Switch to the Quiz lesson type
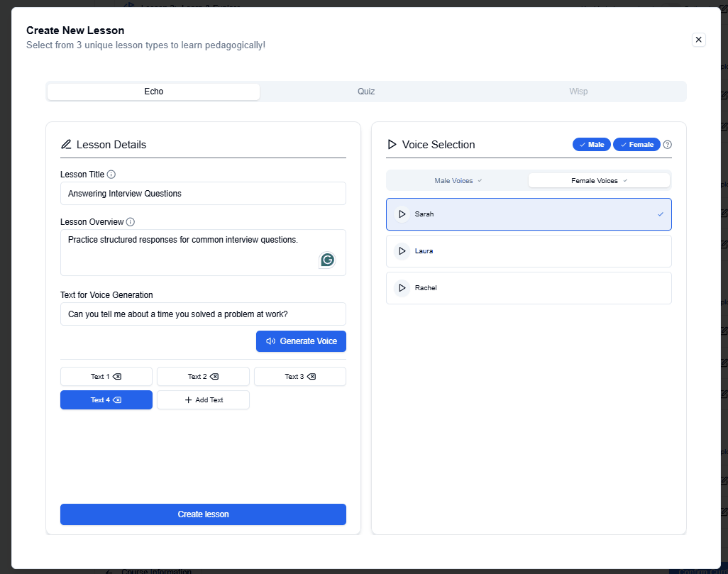The image size is (728, 574). (366, 92)
